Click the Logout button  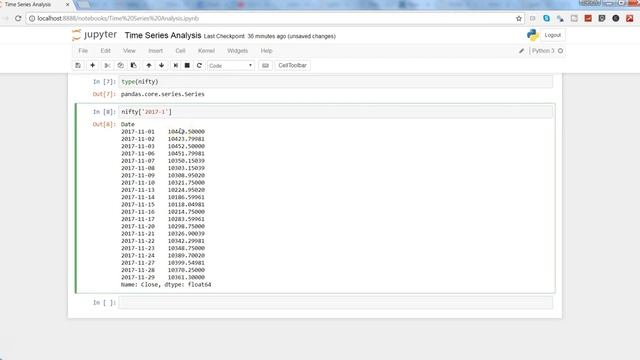pos(553,35)
